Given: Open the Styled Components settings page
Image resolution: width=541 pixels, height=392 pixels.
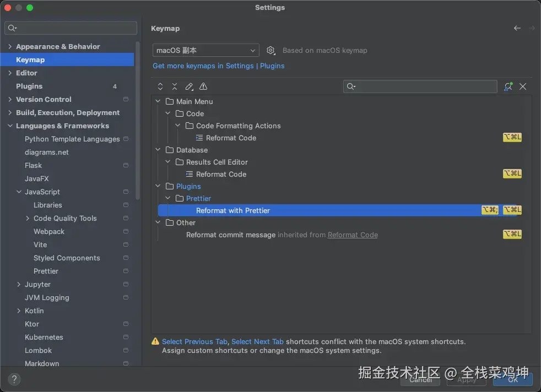Looking at the screenshot, I should coord(67,258).
